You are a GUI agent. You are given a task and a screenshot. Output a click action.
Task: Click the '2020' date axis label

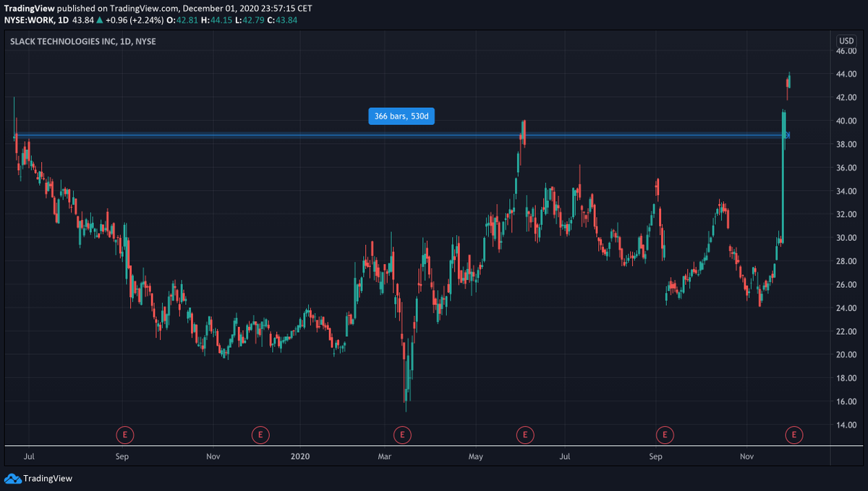click(299, 456)
